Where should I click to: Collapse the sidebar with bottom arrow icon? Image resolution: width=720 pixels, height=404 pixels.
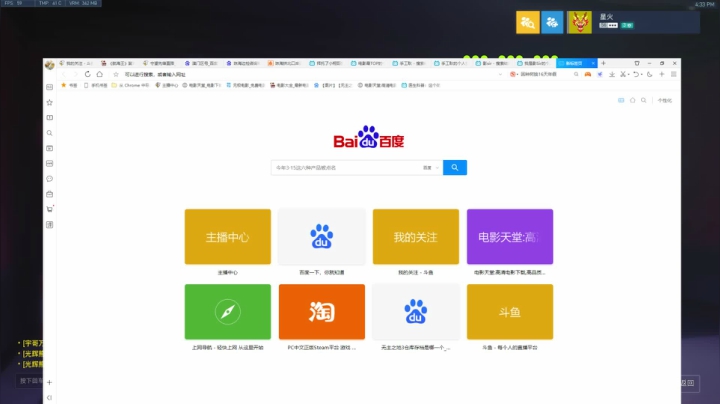(50, 398)
